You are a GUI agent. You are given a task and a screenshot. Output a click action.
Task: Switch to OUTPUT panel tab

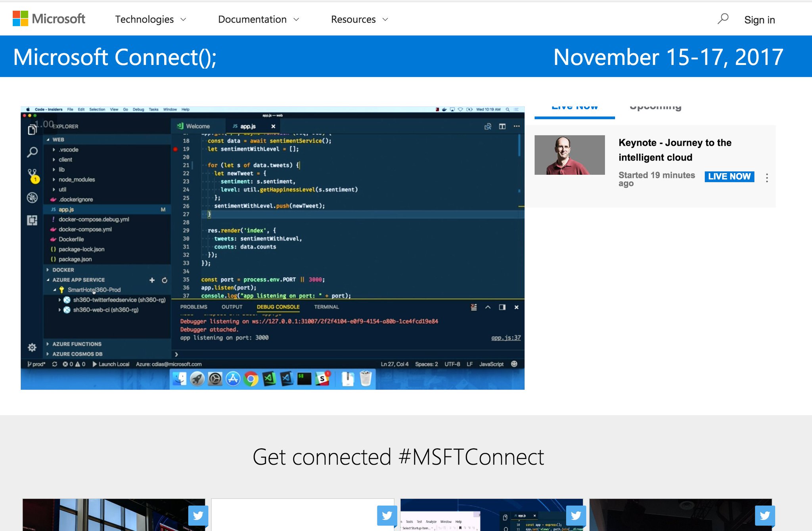coord(232,307)
